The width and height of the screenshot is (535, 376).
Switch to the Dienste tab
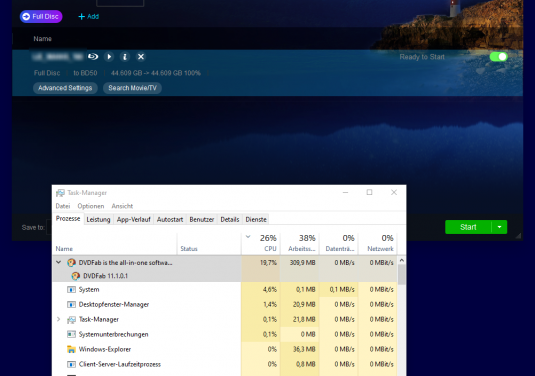coord(256,219)
